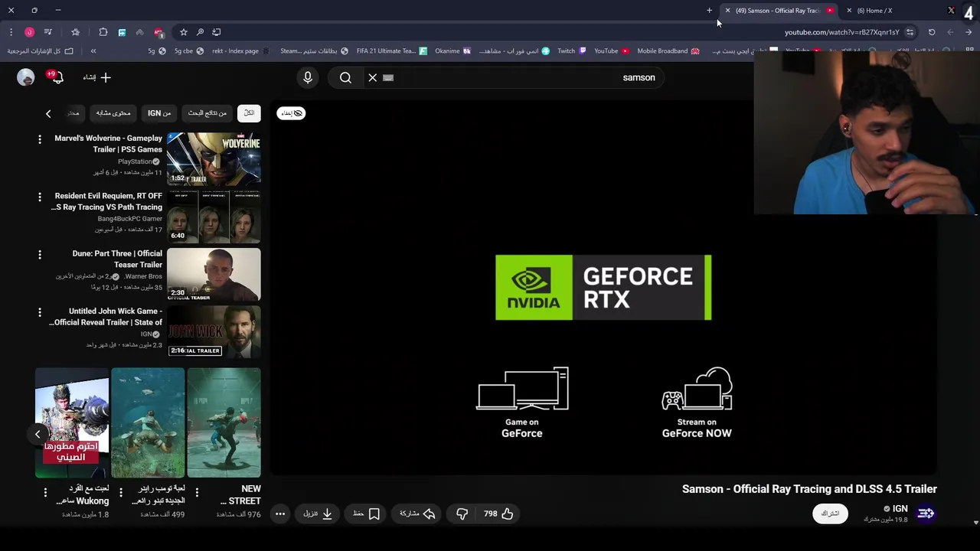Open the Wukong short thumbnail
Viewport: 980px width, 551px height.
click(72, 422)
